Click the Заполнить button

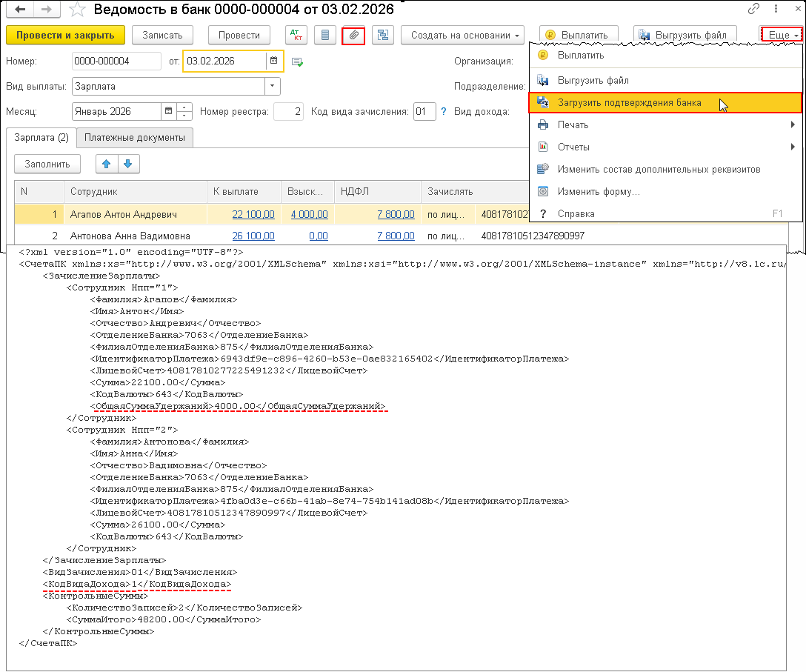tap(47, 164)
